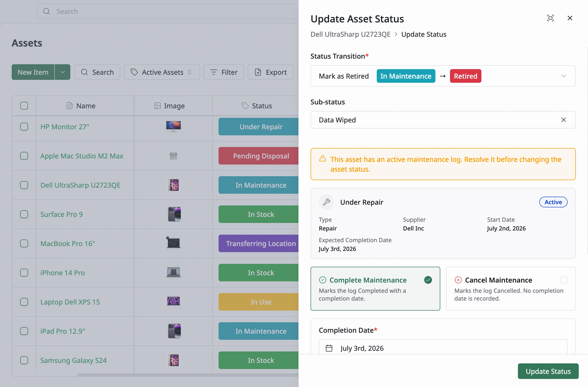This screenshot has width=588, height=387.
Task: Select all assets with header checkbox
Action: [24, 106]
